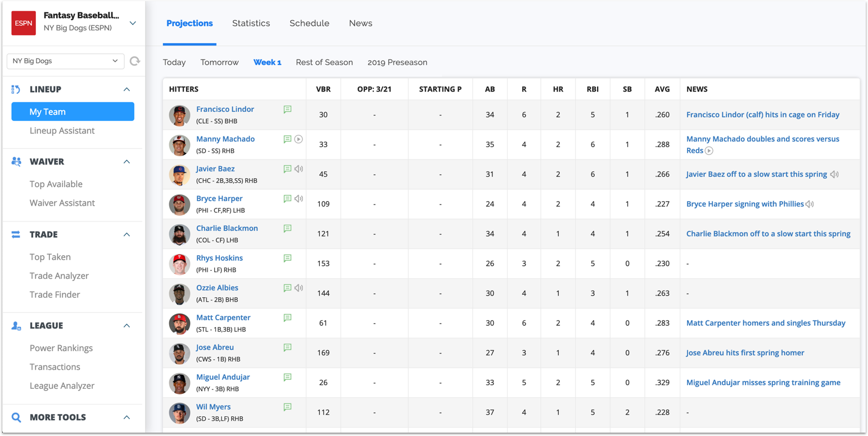
Task: Play Manny Machado's video icon by his name
Action: 299,139
